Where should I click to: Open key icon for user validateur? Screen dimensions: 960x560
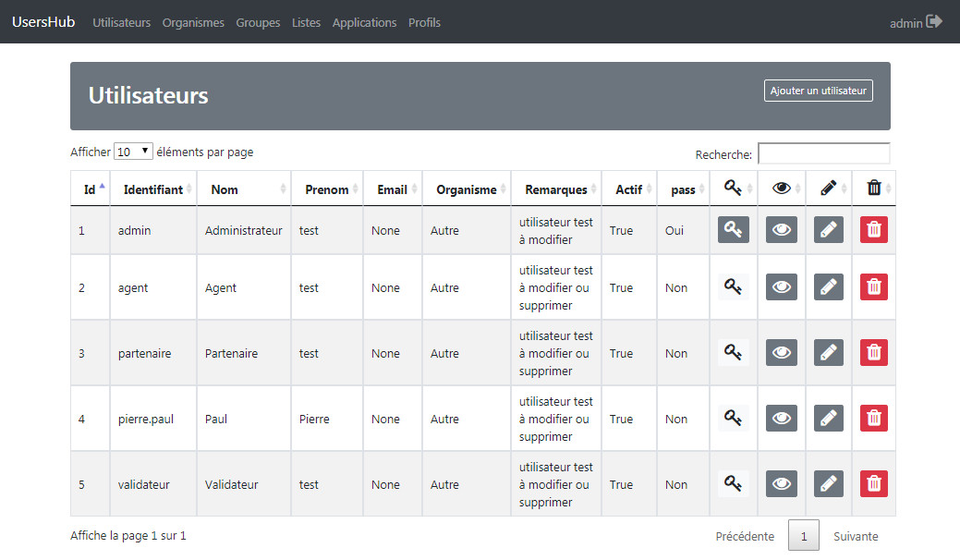point(733,483)
